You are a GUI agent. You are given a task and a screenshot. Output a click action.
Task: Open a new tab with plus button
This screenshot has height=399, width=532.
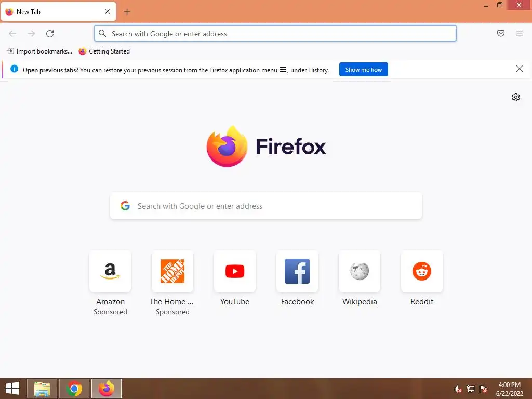pos(127,12)
